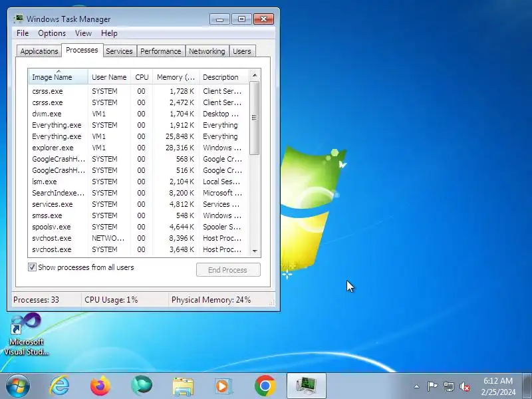Viewport: 532px width, 399px height.
Task: Open Windows Explorer folder icon in taskbar
Action: click(x=183, y=386)
